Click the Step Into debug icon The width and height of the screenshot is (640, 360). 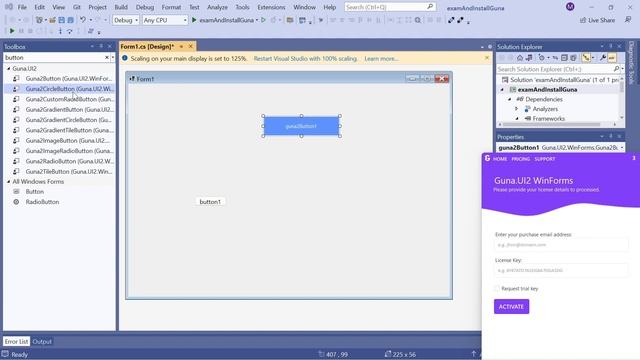coord(60,31)
